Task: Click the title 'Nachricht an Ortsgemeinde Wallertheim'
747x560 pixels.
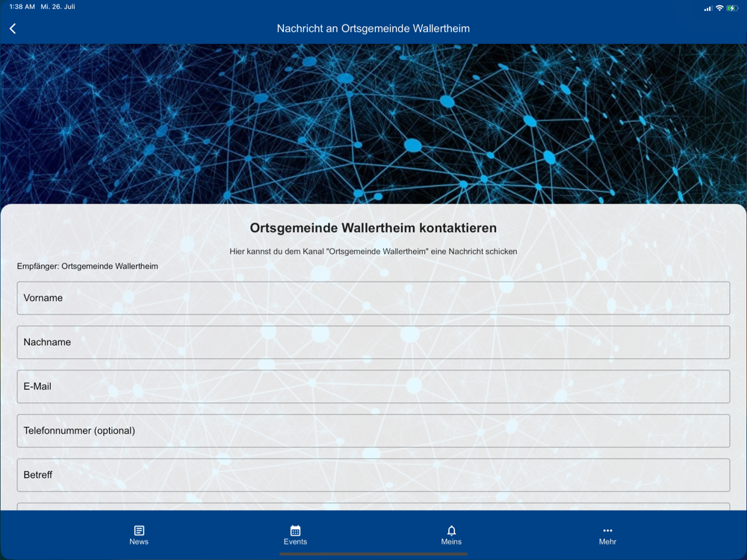Action: (373, 28)
